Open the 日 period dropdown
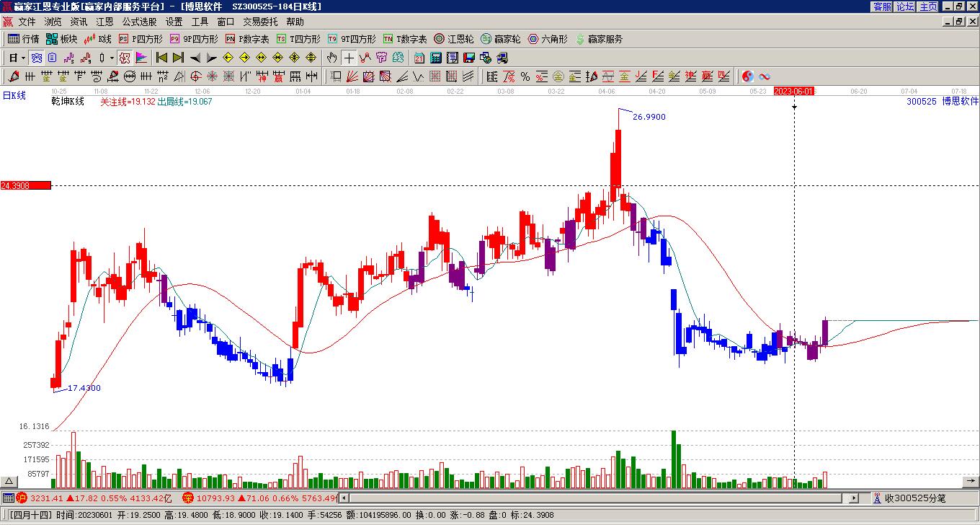The height and width of the screenshot is (525, 980). pos(18,58)
